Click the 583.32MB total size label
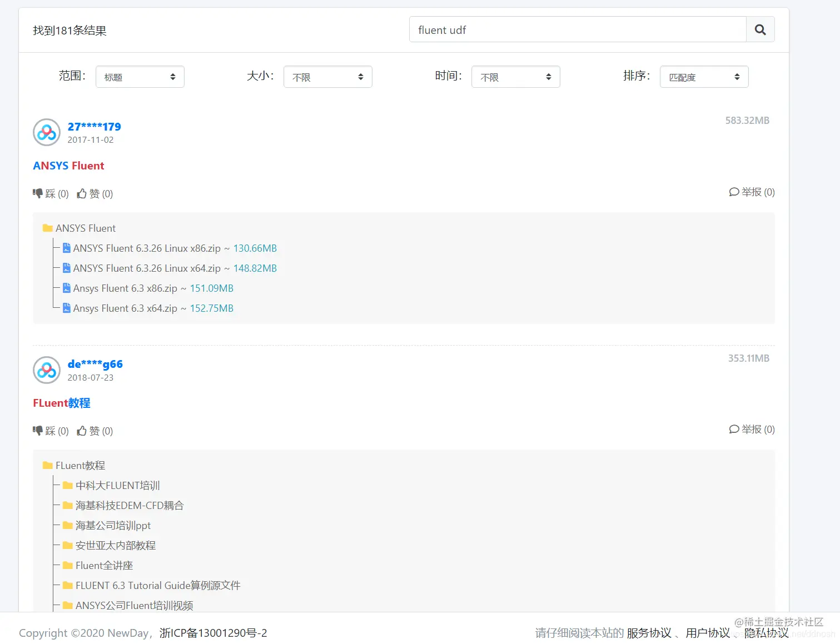 tap(747, 120)
